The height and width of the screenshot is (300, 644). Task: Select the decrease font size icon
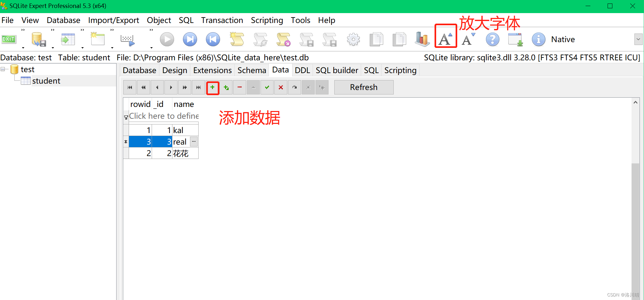[467, 39]
